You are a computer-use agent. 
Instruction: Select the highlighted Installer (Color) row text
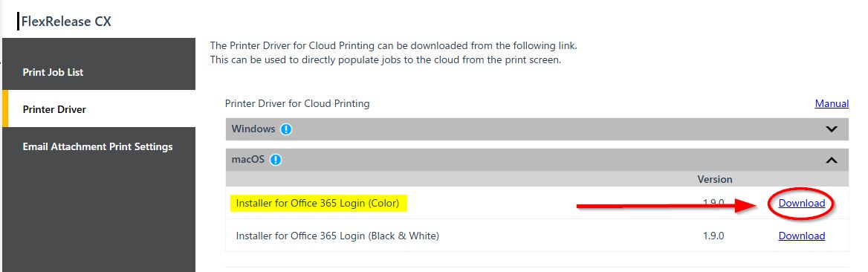tap(318, 204)
